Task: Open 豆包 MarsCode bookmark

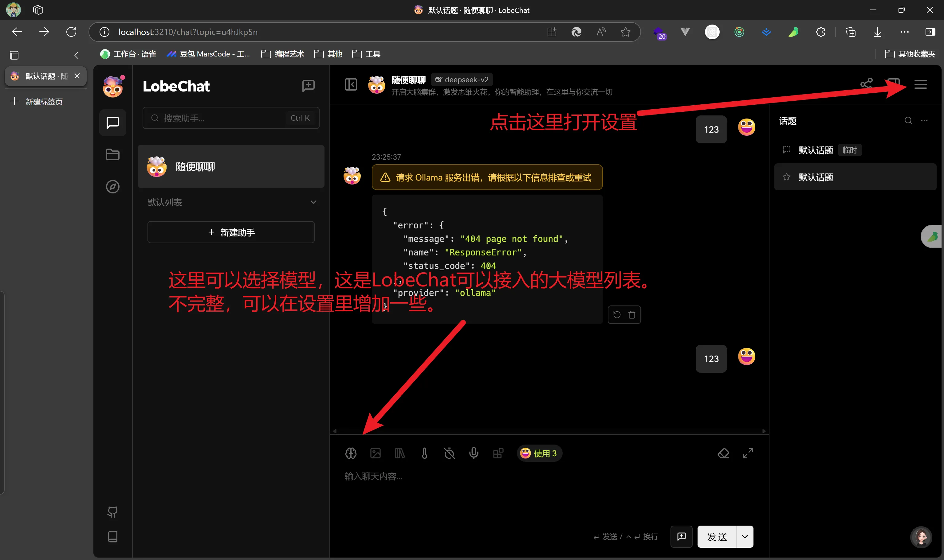Action: click(x=208, y=54)
